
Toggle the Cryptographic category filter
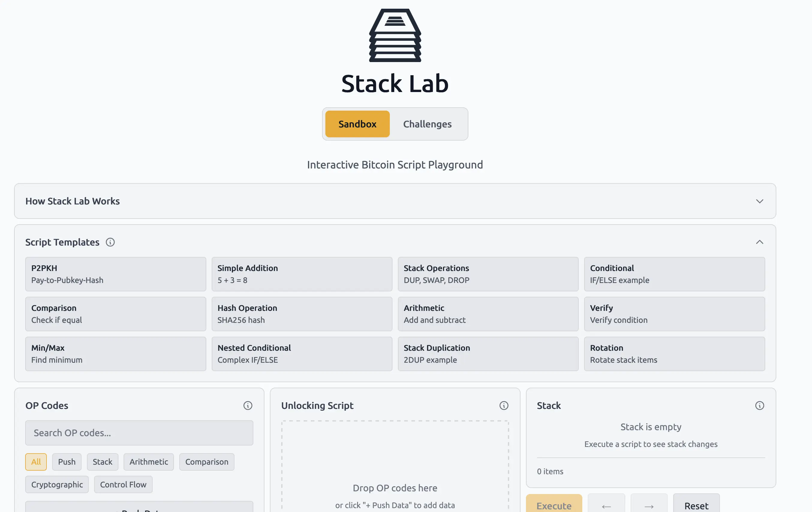[57, 484]
